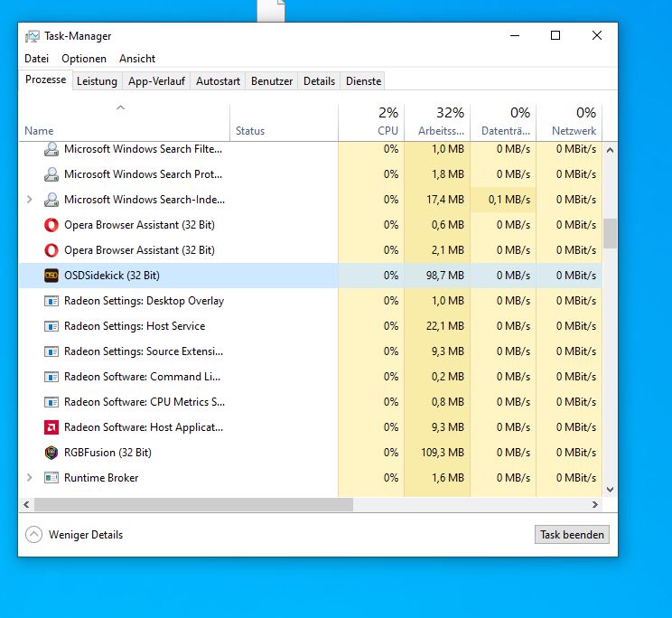Viewport: 672px width, 618px height.
Task: Sort by the Arbeitsspeicher column header
Action: pos(437,123)
